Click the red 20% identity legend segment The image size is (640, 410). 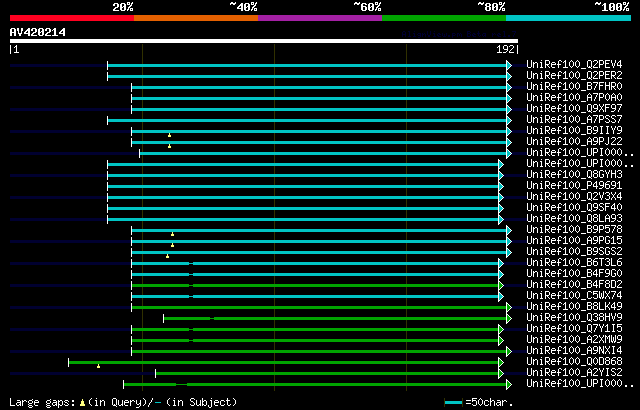[72, 18]
